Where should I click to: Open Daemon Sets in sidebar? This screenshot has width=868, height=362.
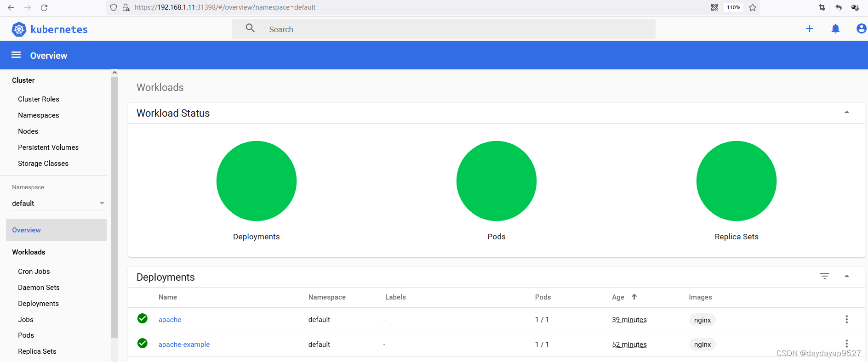(39, 288)
